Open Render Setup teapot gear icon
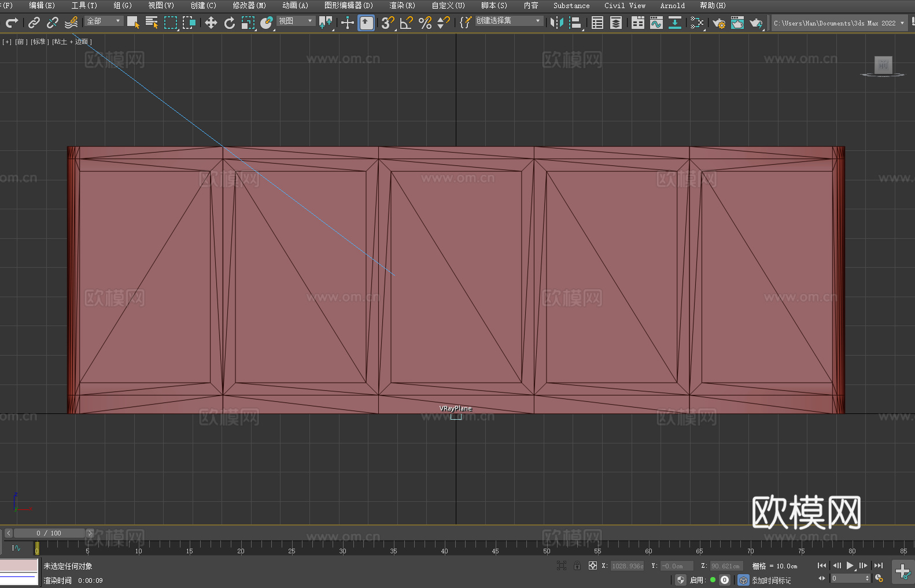 pos(719,23)
